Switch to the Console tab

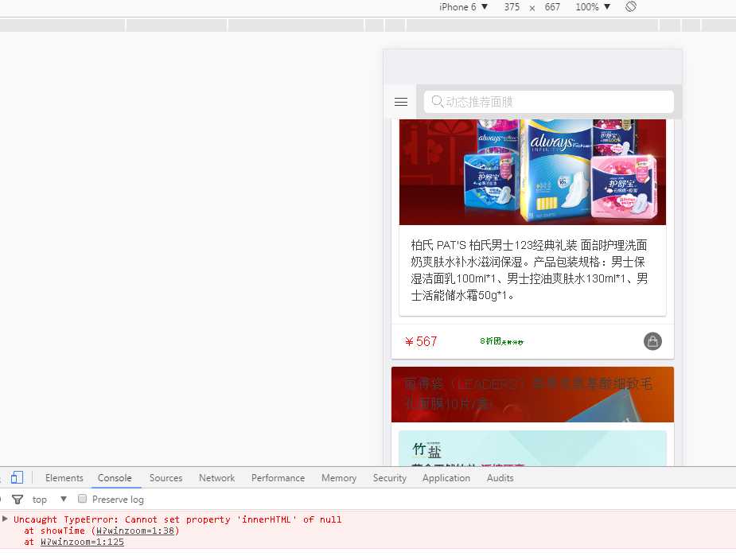click(115, 478)
